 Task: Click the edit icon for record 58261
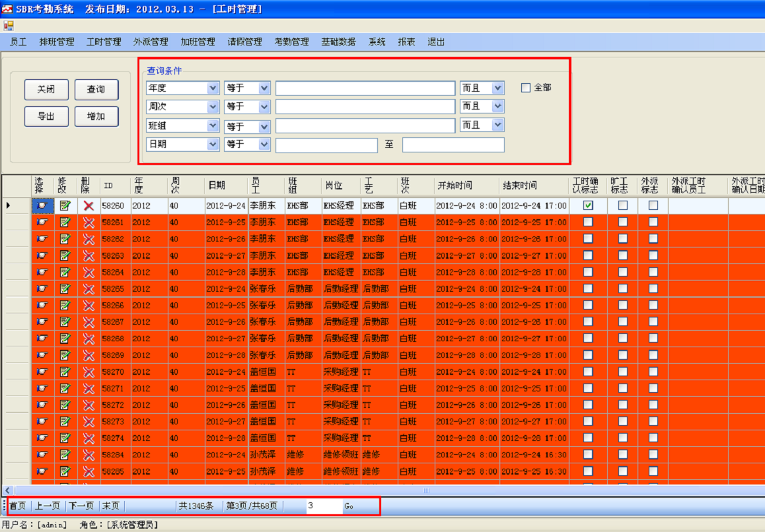click(x=65, y=222)
